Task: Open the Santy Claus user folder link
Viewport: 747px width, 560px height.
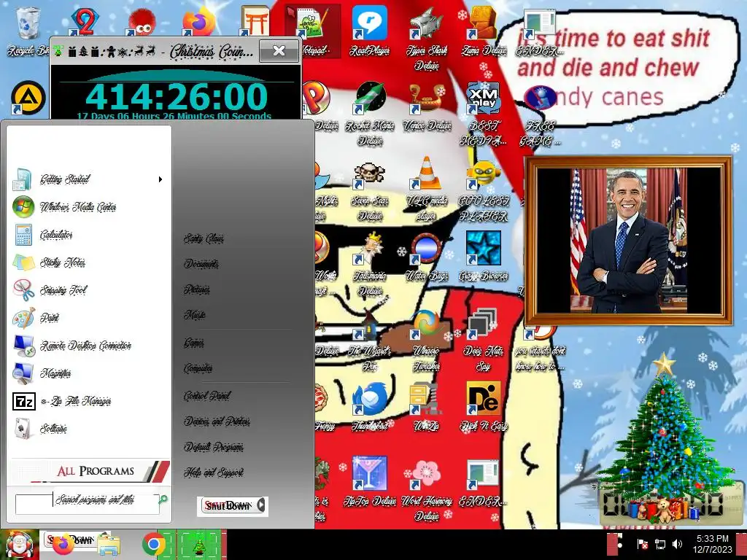Action: pyautogui.click(x=204, y=238)
